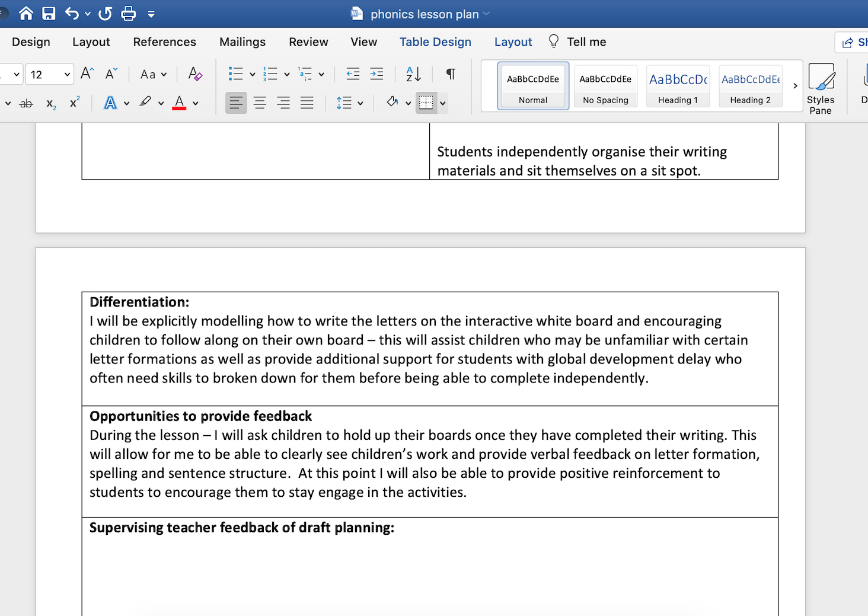Click the Differentiation: heading text
Image resolution: width=868 pixels, height=616 pixels.
139,302
